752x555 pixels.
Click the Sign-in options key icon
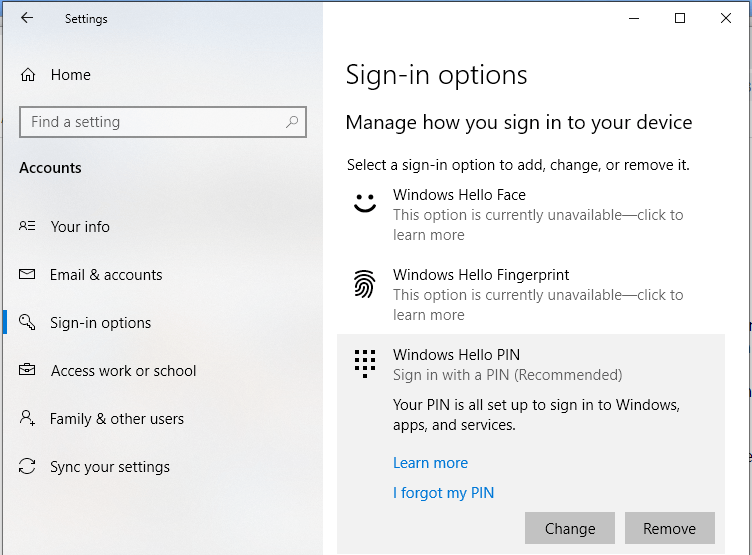pos(27,322)
